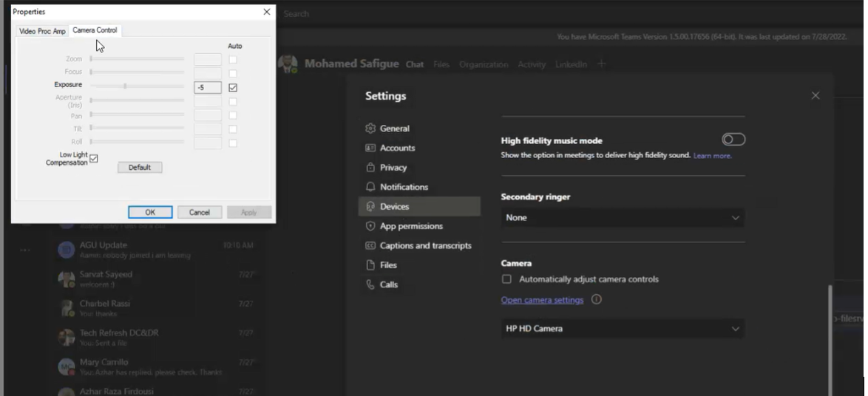Click OK in Properties dialog

tap(150, 212)
